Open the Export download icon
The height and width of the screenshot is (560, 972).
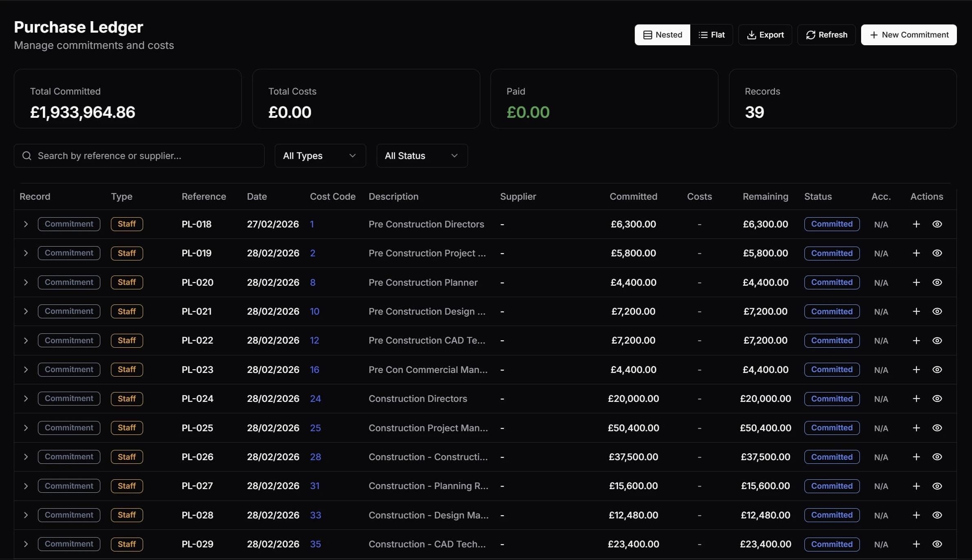pyautogui.click(x=751, y=35)
